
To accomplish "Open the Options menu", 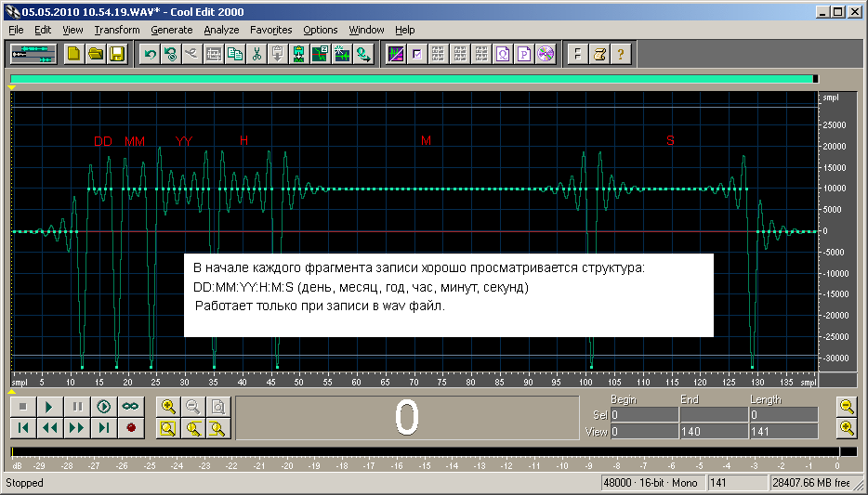I will click(x=320, y=30).
